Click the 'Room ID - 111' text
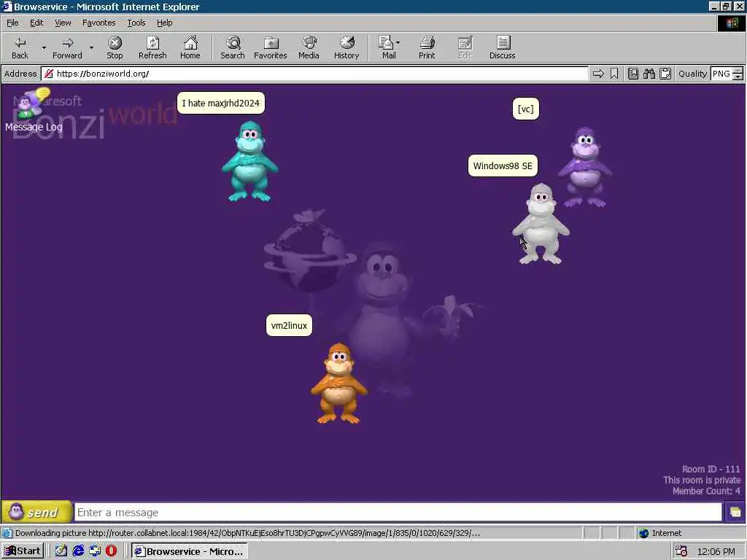This screenshot has height=560, width=747. pyautogui.click(x=711, y=469)
